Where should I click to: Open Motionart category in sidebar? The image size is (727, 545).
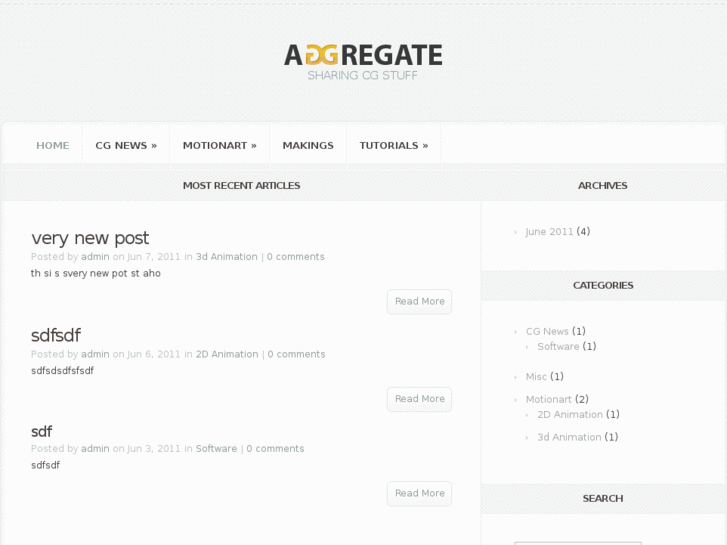(x=548, y=399)
